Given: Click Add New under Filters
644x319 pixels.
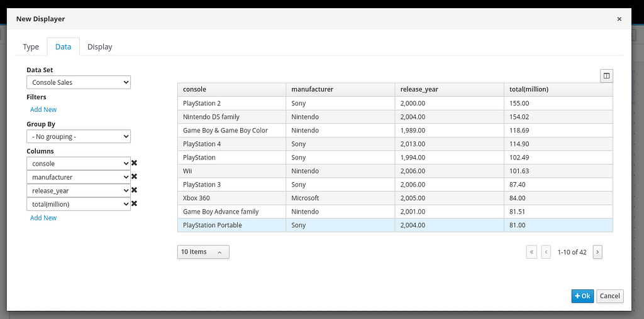Looking at the screenshot, I should click(43, 109).
